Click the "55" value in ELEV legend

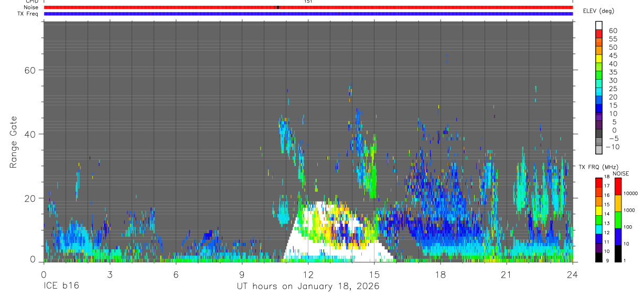pyautogui.click(x=613, y=39)
